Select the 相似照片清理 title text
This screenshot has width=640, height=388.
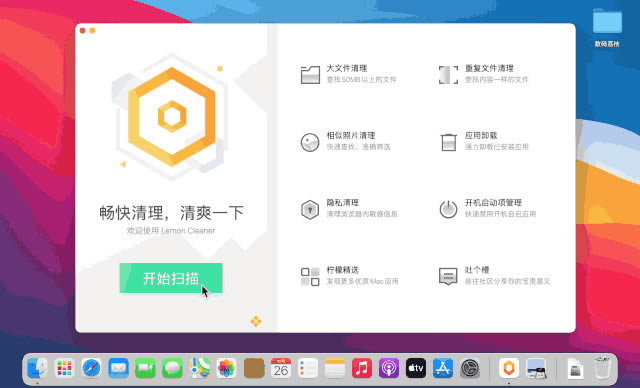[x=351, y=135]
